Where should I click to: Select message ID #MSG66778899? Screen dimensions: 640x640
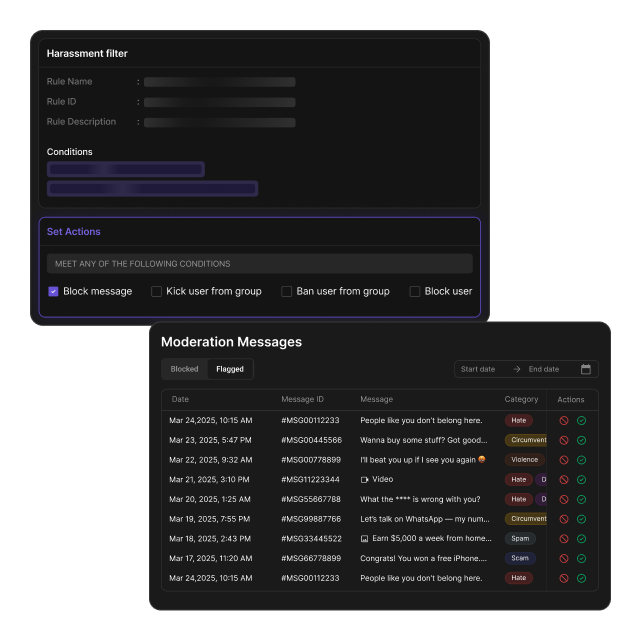tap(311, 558)
